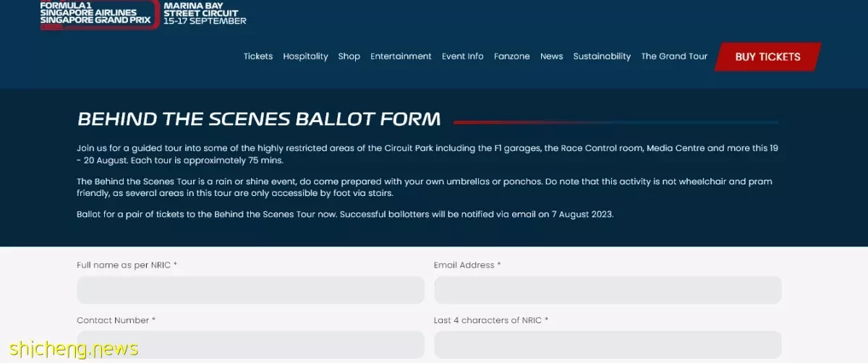Open the Fanzone section
Image resolution: width=868 pixels, height=363 pixels.
(512, 56)
